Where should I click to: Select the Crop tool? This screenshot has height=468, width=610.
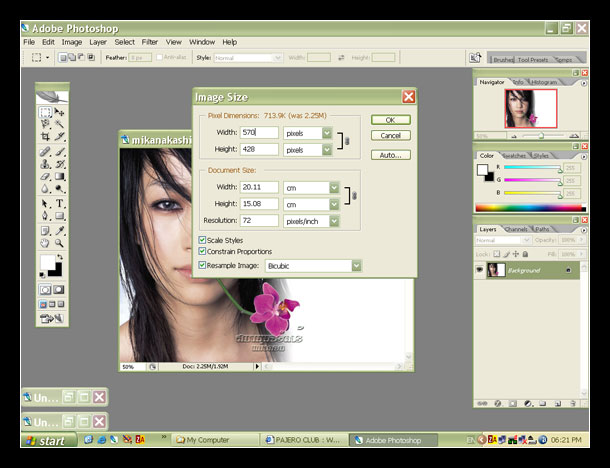(x=46, y=137)
